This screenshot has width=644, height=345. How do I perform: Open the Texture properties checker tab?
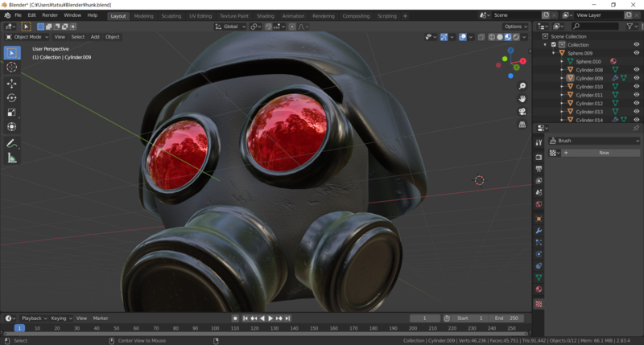click(539, 304)
